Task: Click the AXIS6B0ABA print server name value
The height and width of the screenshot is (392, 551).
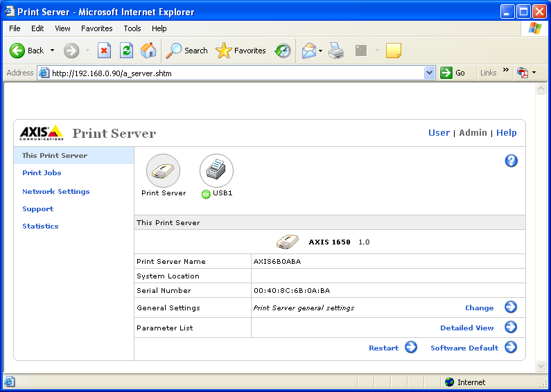Action: click(277, 262)
